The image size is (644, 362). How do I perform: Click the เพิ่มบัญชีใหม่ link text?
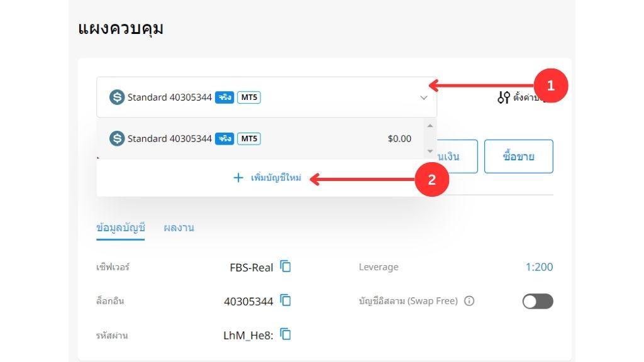point(275,178)
